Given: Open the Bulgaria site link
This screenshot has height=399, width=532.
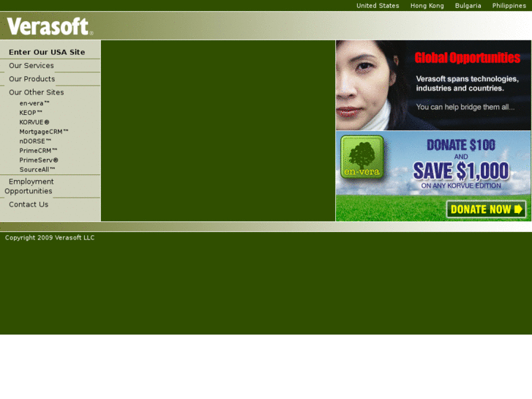Looking at the screenshot, I should point(468,6).
